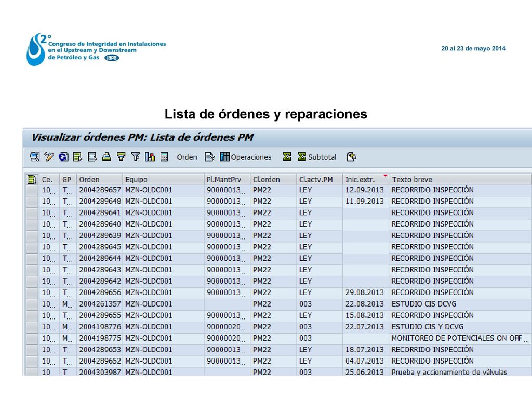This screenshot has height=399, width=532.
Task: Click the Orden column header
Action: [x=99, y=179]
